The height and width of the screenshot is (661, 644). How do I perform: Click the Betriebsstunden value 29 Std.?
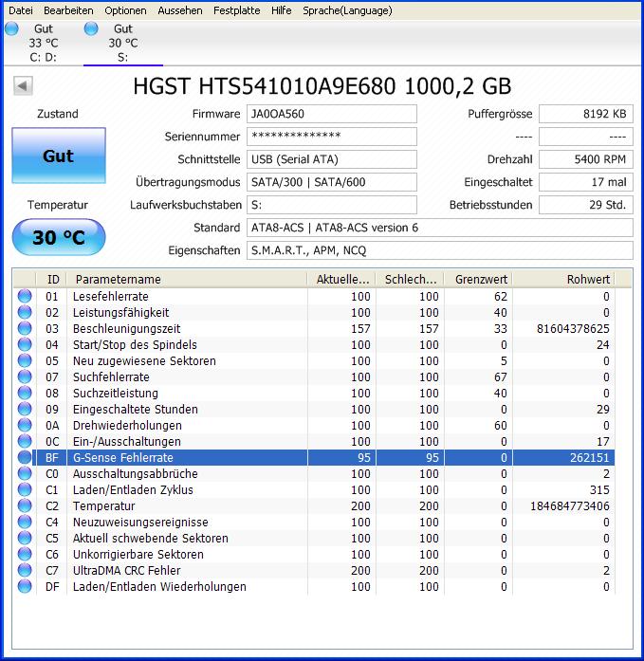click(x=586, y=205)
